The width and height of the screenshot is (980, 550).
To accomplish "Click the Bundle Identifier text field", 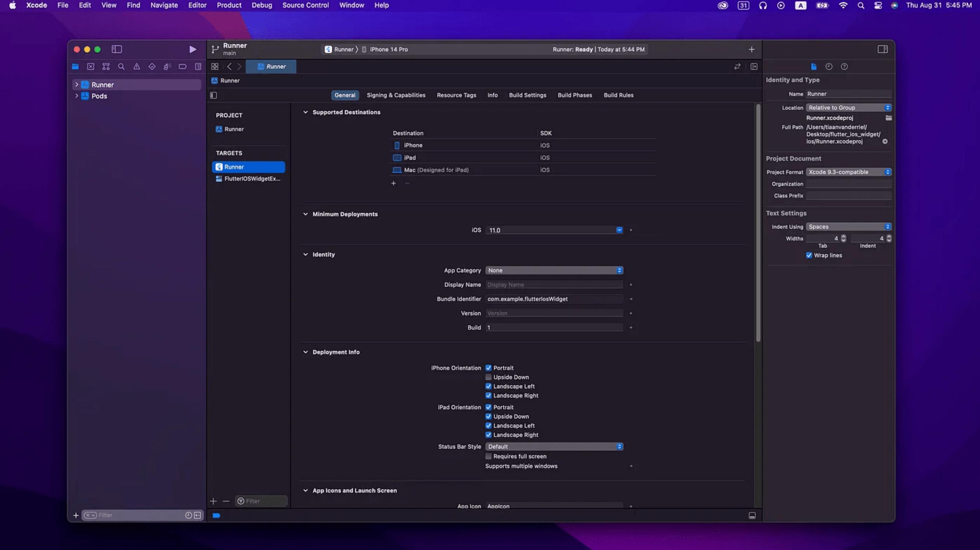I will pyautogui.click(x=554, y=299).
